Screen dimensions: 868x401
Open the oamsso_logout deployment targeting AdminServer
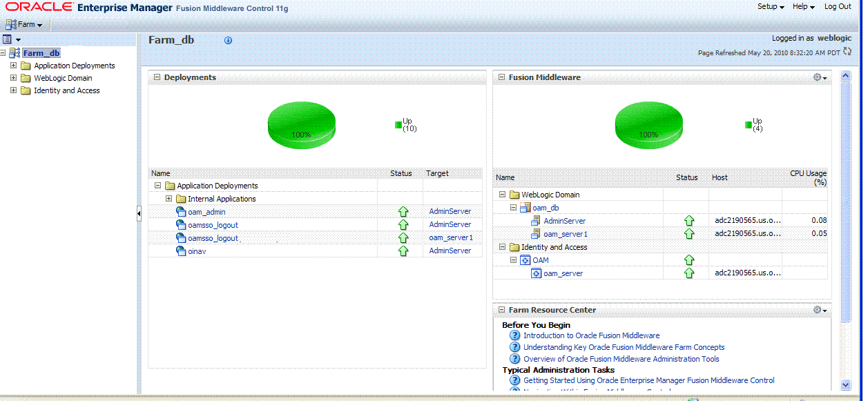(213, 224)
